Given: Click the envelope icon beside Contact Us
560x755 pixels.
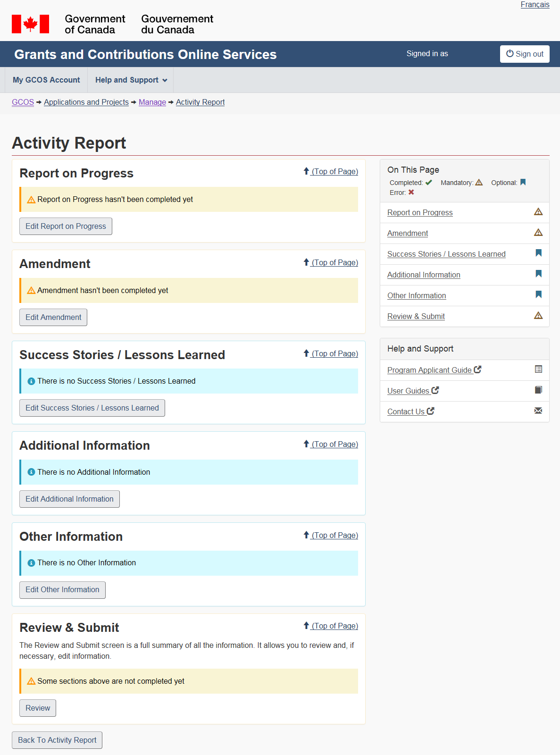Looking at the screenshot, I should (x=538, y=411).
